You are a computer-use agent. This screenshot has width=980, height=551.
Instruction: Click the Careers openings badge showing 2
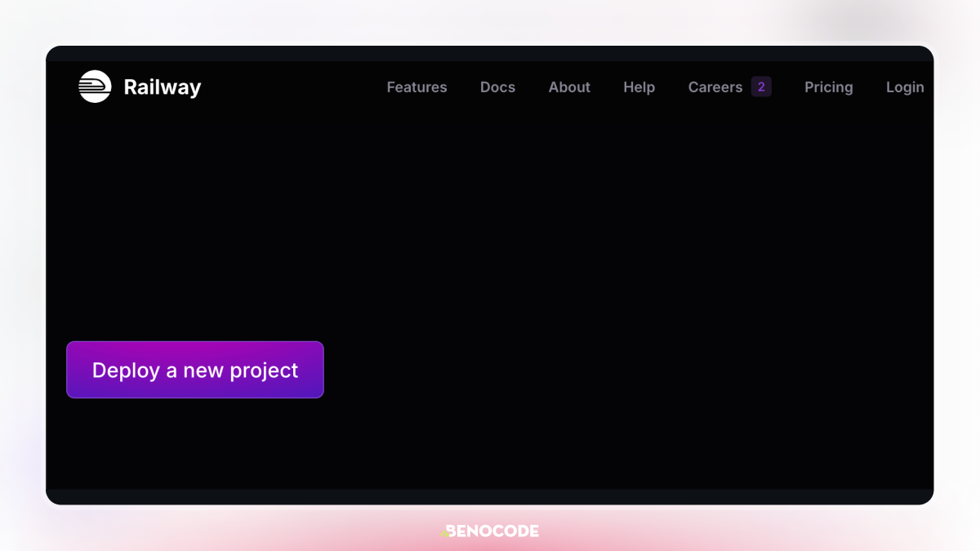pos(761,87)
